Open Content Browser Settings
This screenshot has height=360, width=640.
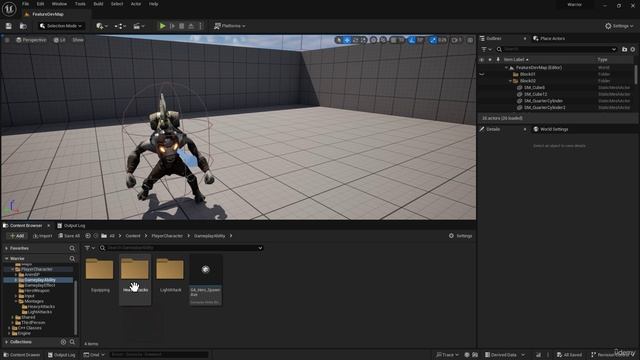[460, 236]
